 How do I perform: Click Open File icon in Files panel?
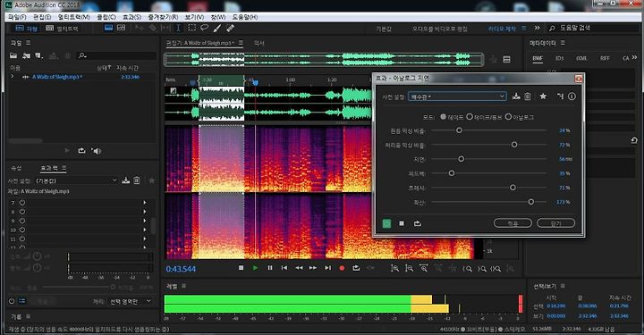(13, 55)
